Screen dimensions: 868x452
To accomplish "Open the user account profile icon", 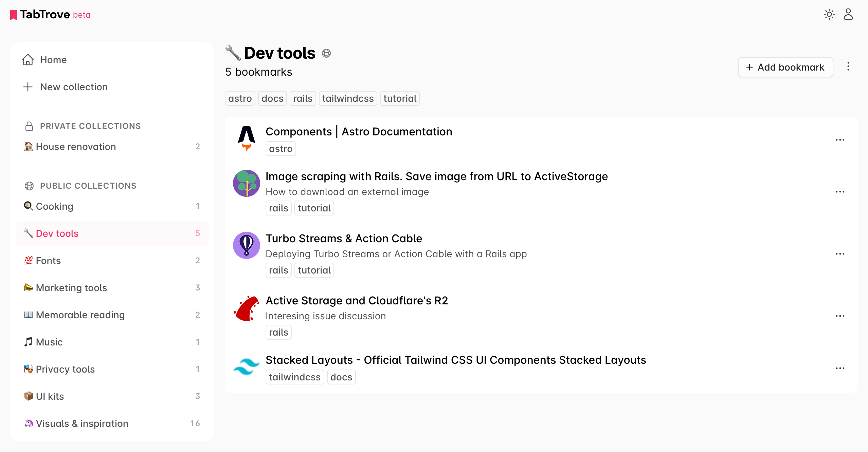I will click(848, 15).
